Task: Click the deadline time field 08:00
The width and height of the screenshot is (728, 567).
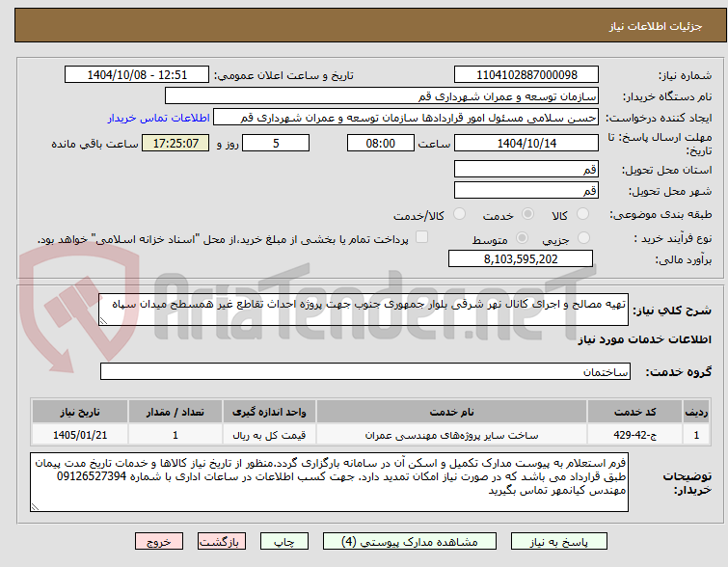Action: (x=380, y=143)
